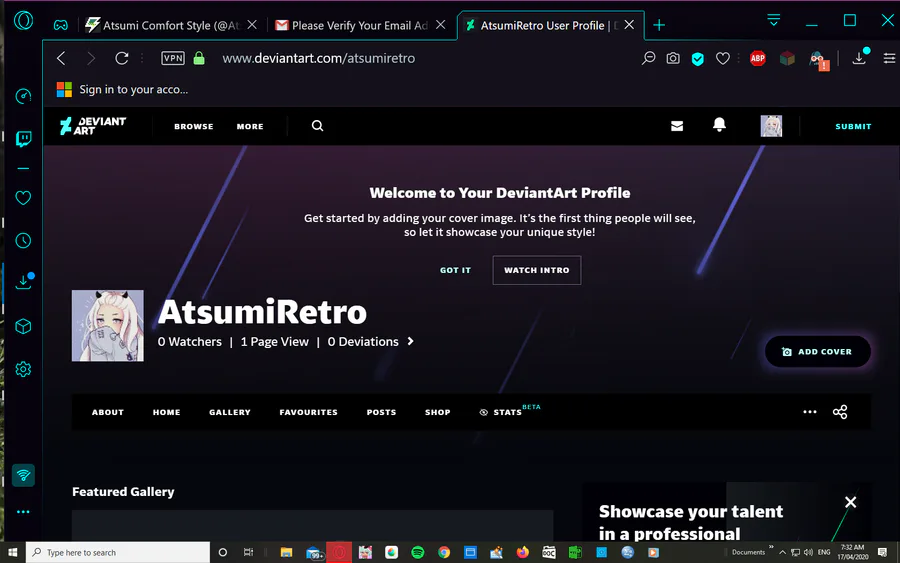Open the ABOUT profile tab
The width and height of the screenshot is (900, 563).
(108, 412)
